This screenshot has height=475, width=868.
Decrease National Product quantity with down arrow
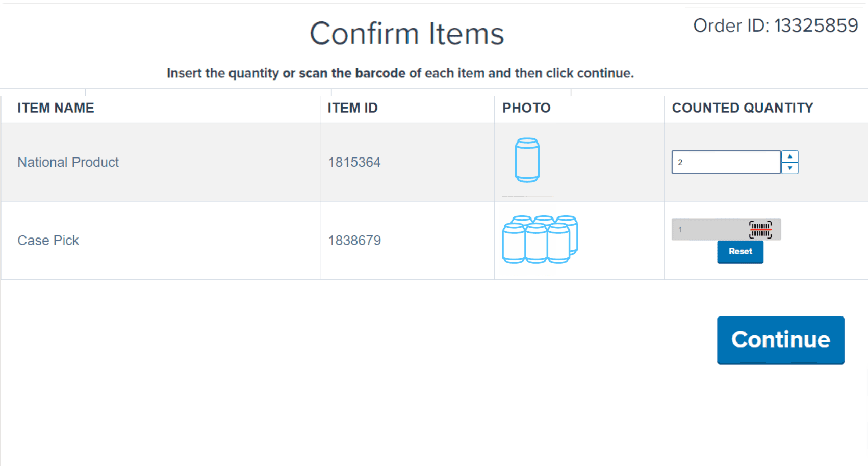click(x=789, y=168)
